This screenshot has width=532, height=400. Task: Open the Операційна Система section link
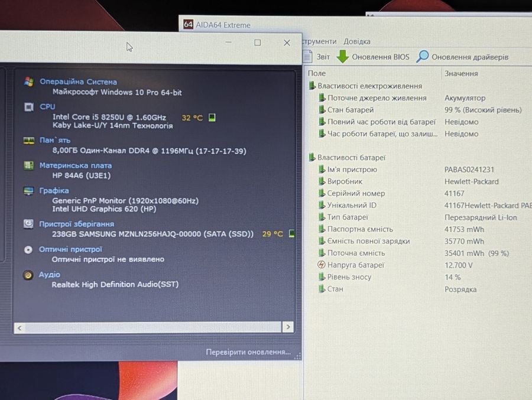pos(78,82)
